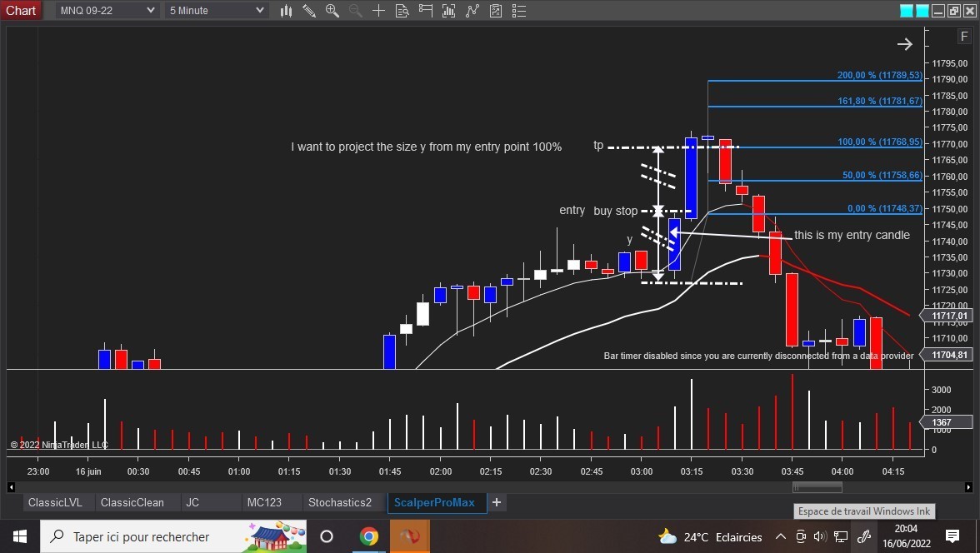Add a new tab with plus button

coord(497,502)
